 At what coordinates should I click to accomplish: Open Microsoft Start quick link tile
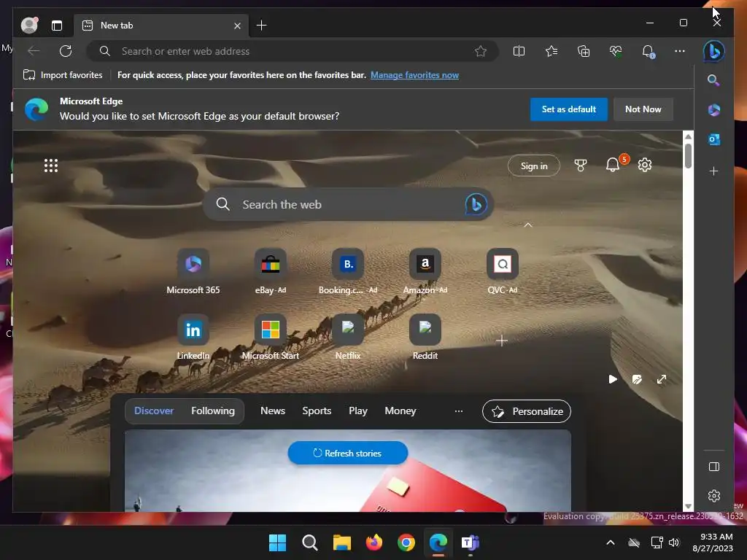pyautogui.click(x=270, y=337)
